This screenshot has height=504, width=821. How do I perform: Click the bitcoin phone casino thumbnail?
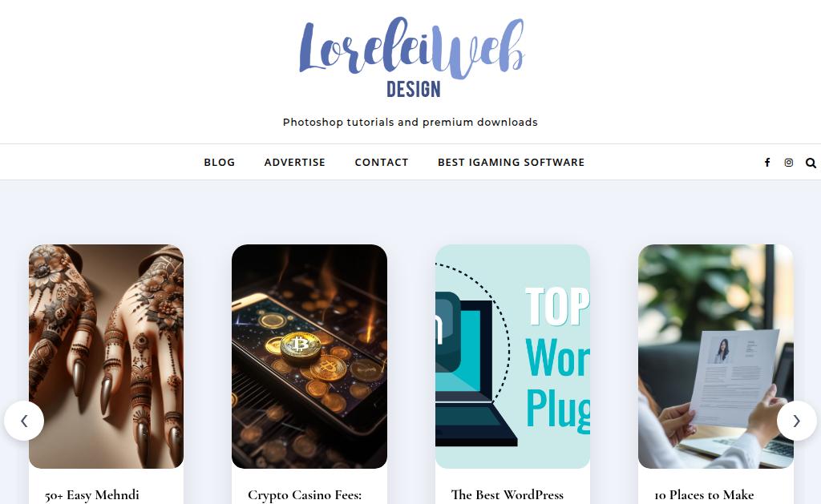click(309, 357)
